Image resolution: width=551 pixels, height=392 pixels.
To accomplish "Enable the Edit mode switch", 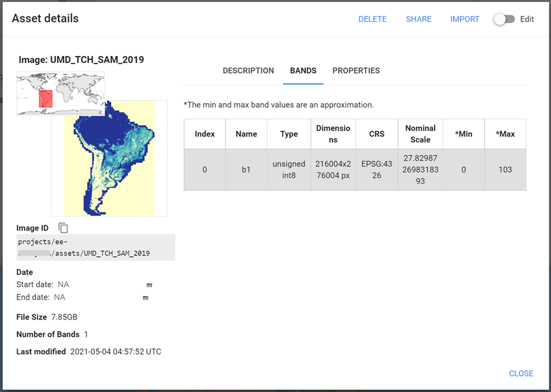I will 504,19.
